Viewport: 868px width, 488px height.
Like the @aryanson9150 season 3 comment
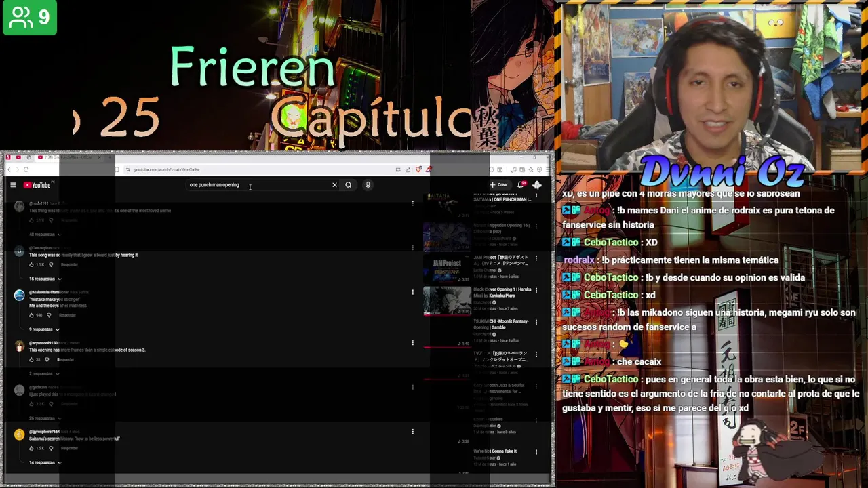[x=31, y=359]
